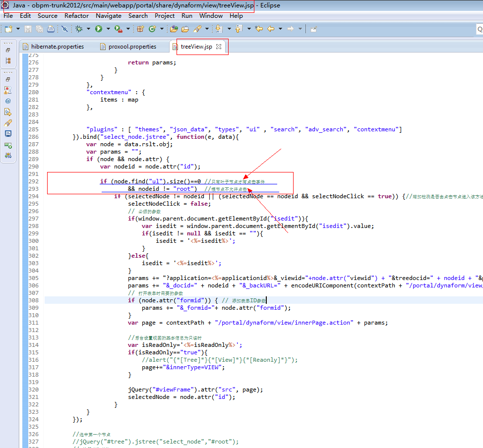Click Restore icon above the Problems icon
The width and height of the screenshot is (483, 448).
8,79
